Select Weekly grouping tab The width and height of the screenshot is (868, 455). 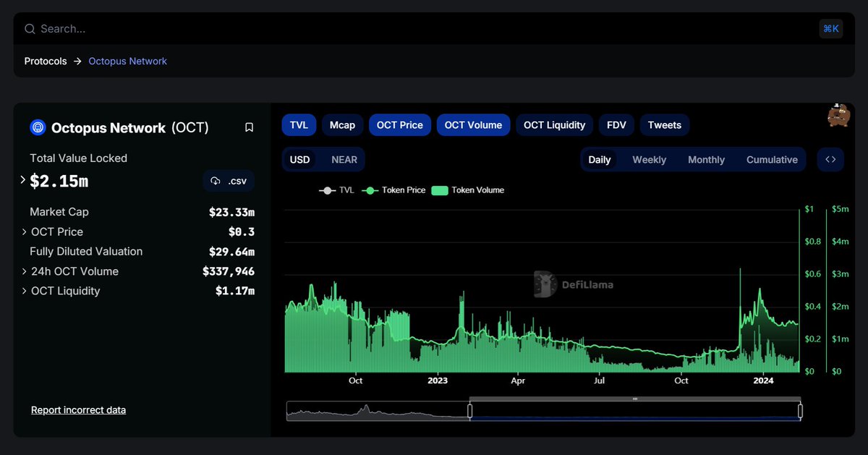point(649,160)
